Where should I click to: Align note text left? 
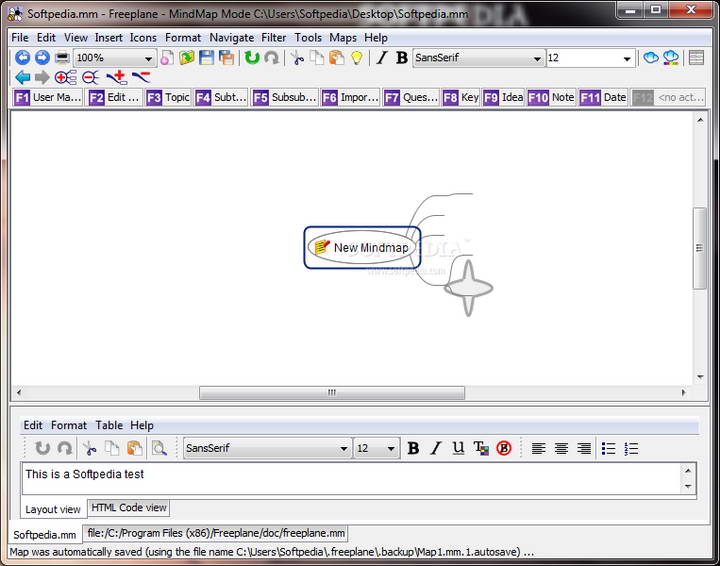pyautogui.click(x=539, y=448)
